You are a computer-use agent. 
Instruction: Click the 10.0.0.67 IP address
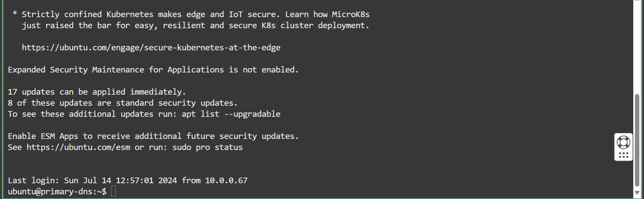[226, 181]
